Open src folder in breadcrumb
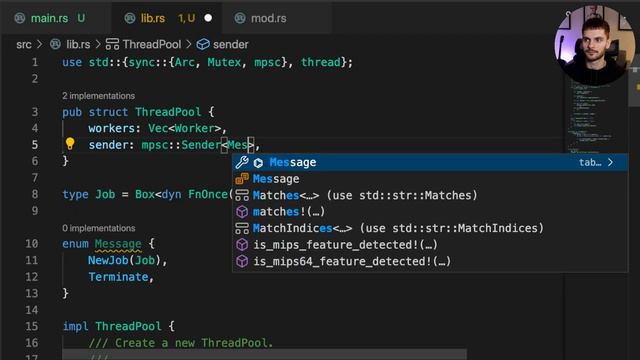The height and width of the screenshot is (360, 640). [x=24, y=44]
